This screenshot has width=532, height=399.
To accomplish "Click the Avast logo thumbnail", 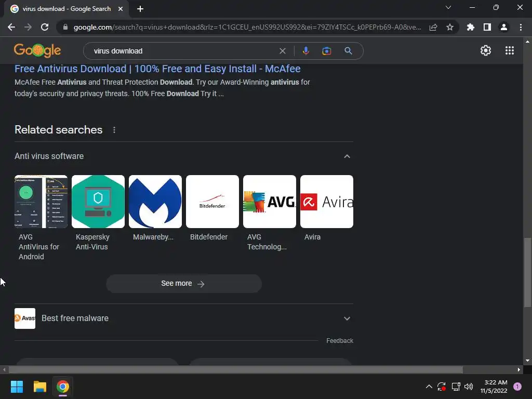I will click(25, 318).
